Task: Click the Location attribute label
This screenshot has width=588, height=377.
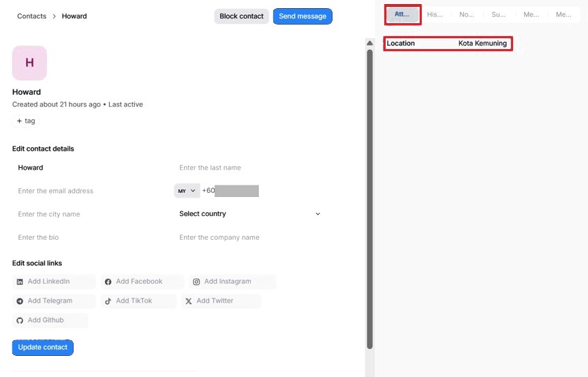Action: point(401,43)
